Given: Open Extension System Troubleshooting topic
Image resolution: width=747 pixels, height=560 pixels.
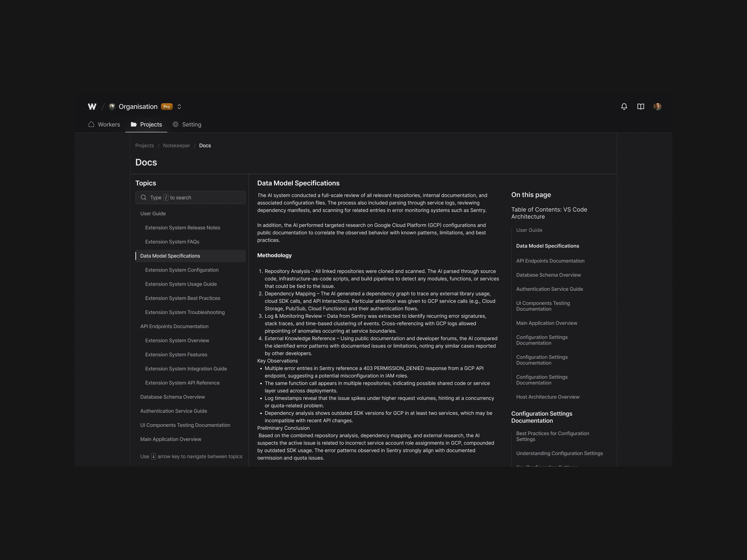Looking at the screenshot, I should point(185,312).
